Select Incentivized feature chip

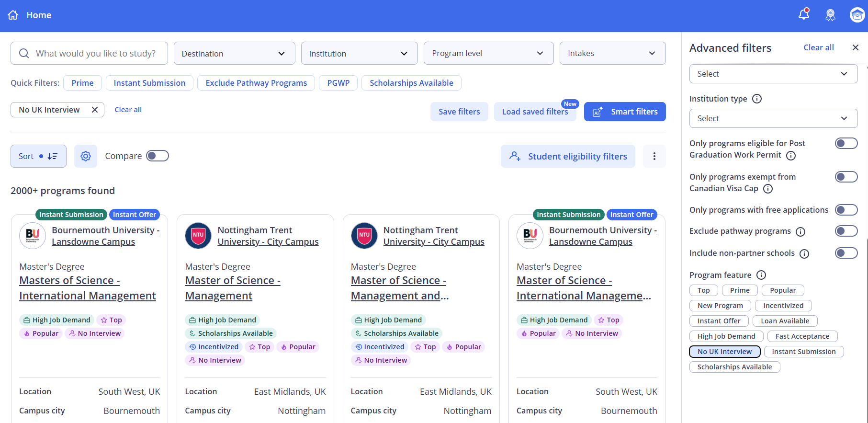coord(783,306)
